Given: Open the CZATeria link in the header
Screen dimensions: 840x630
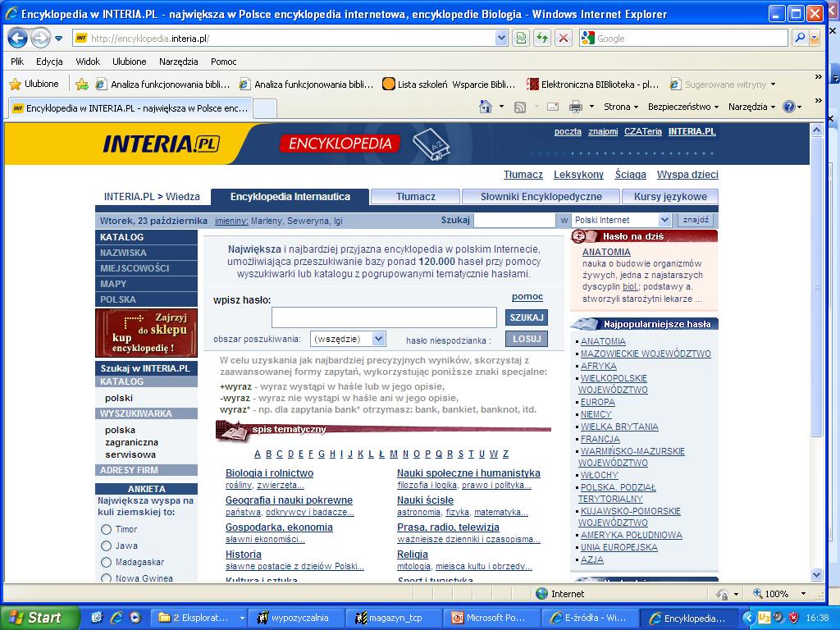Looking at the screenshot, I should coord(643,131).
